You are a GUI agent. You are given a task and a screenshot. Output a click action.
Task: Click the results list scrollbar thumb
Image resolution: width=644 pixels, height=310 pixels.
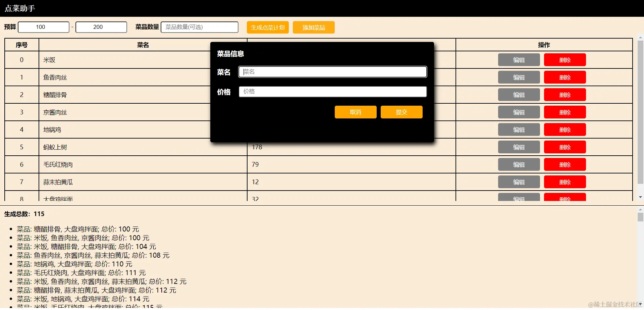pyautogui.click(x=640, y=217)
